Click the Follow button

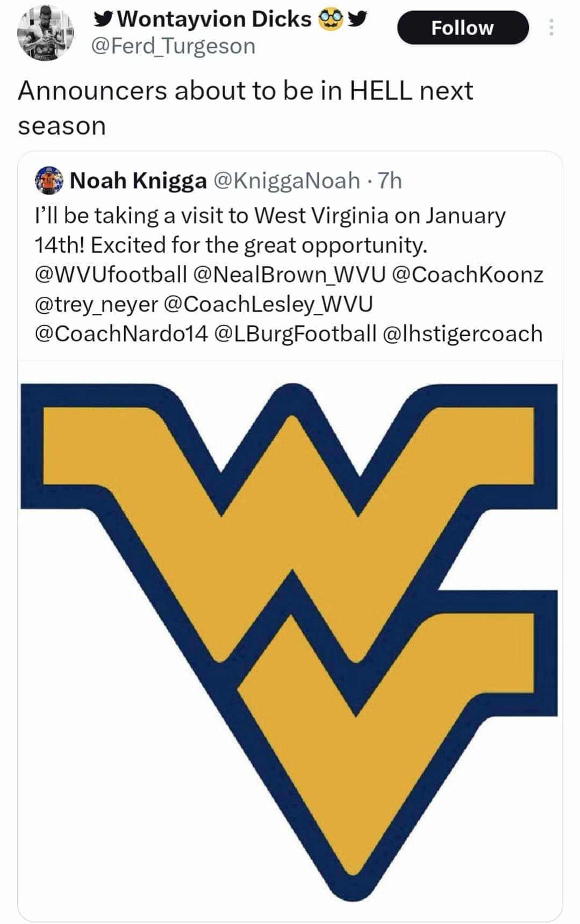tap(462, 28)
